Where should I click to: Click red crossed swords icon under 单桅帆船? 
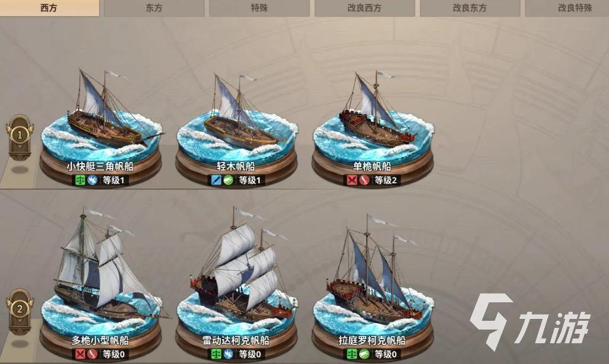pyautogui.click(x=352, y=180)
